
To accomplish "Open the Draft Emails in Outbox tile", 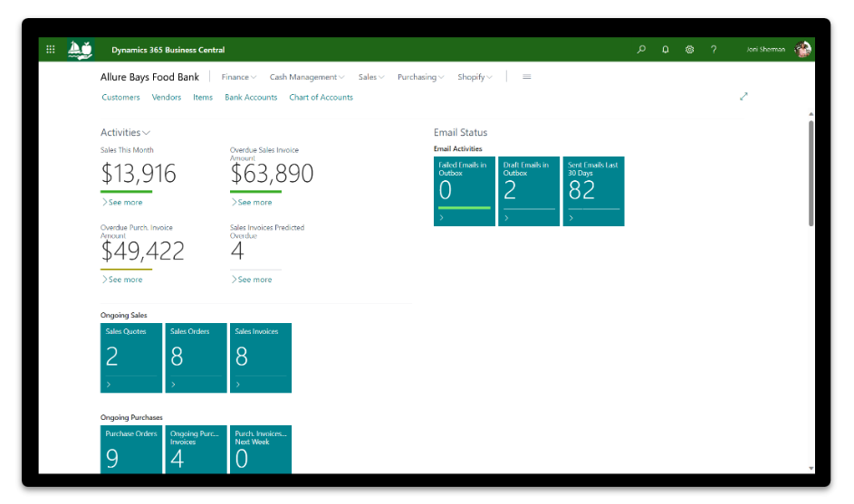I will [x=529, y=191].
